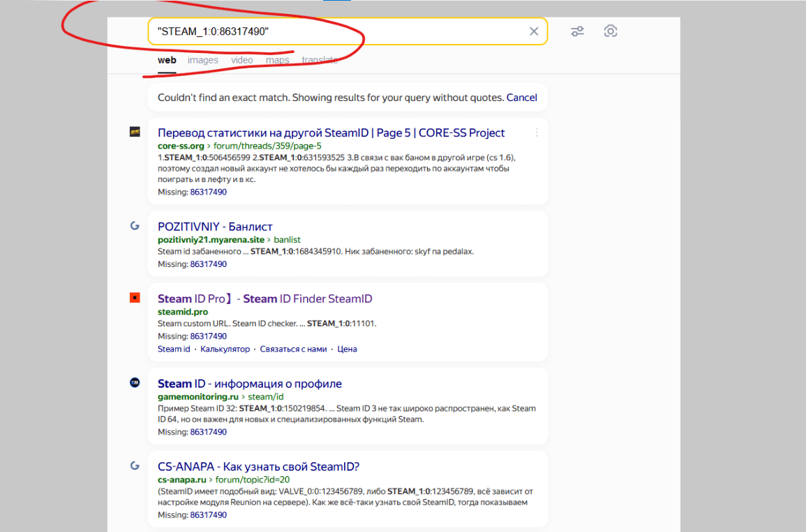Click Missing 86317490 under CORE-SS result
The width and height of the screenshot is (806, 532).
tap(208, 192)
